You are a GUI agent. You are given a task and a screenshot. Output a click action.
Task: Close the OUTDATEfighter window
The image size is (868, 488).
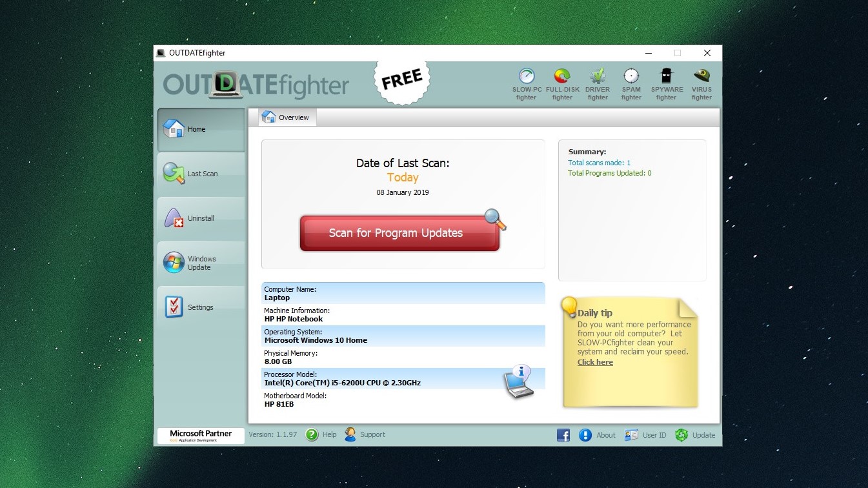(707, 53)
